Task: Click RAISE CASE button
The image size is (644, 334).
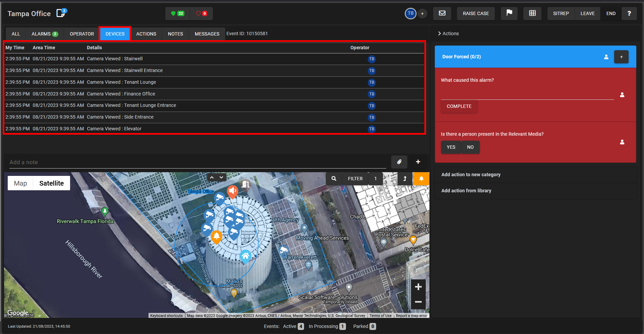Action: click(x=476, y=13)
